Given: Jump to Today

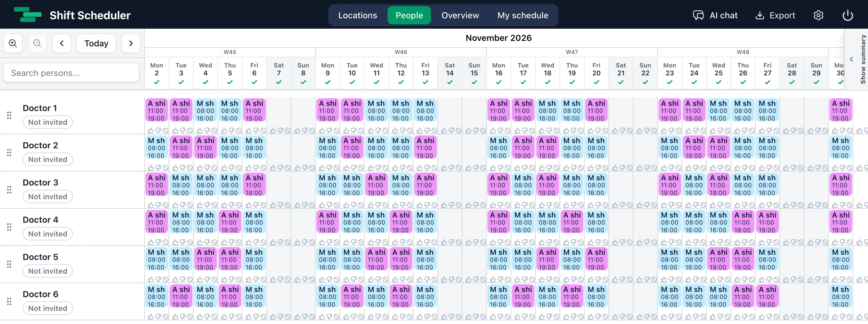Looking at the screenshot, I should point(97,43).
